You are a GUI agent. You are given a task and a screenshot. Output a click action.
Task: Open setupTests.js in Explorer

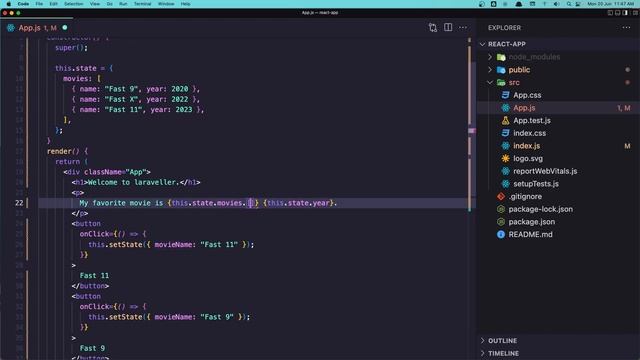(536, 184)
